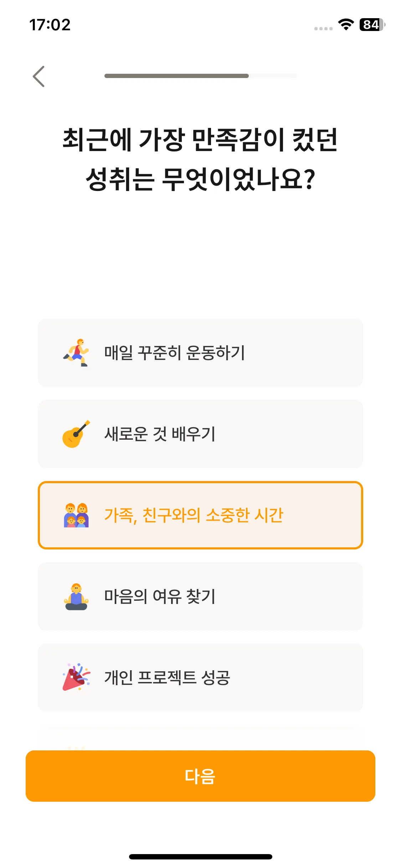Click the running person emoji icon
Image resolution: width=401 pixels, height=868 pixels.
[76, 353]
